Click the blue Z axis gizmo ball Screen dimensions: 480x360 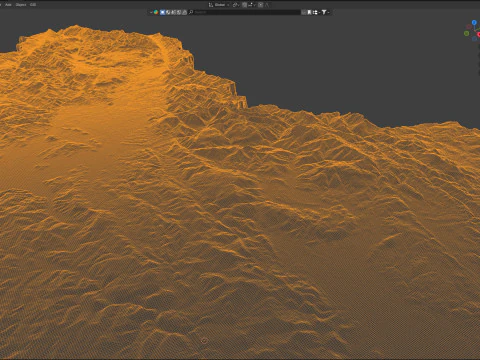(474, 22)
